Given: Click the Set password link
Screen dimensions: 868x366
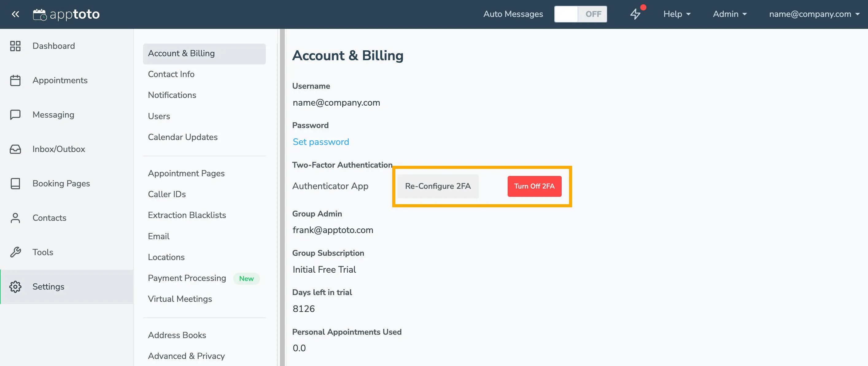Looking at the screenshot, I should (x=320, y=142).
